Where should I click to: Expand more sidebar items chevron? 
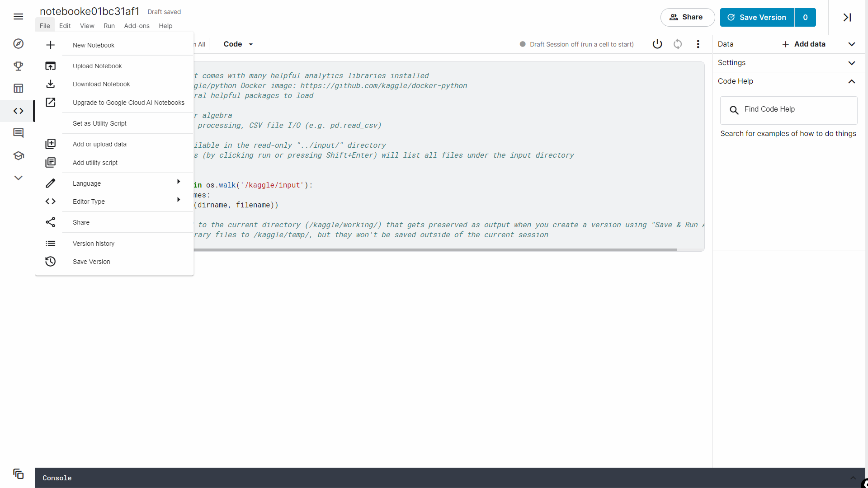click(x=18, y=178)
